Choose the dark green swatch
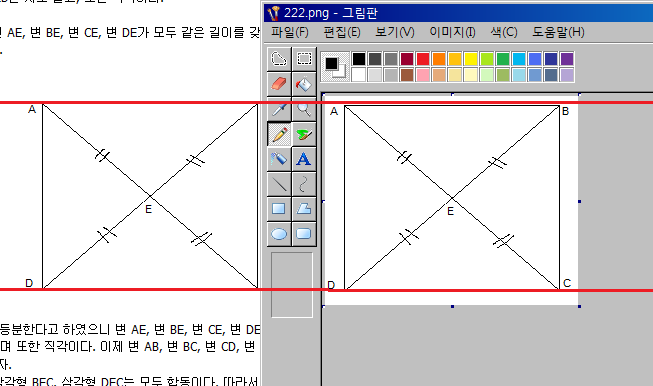Image resolution: width=653 pixels, height=386 pixels. pos(503,59)
